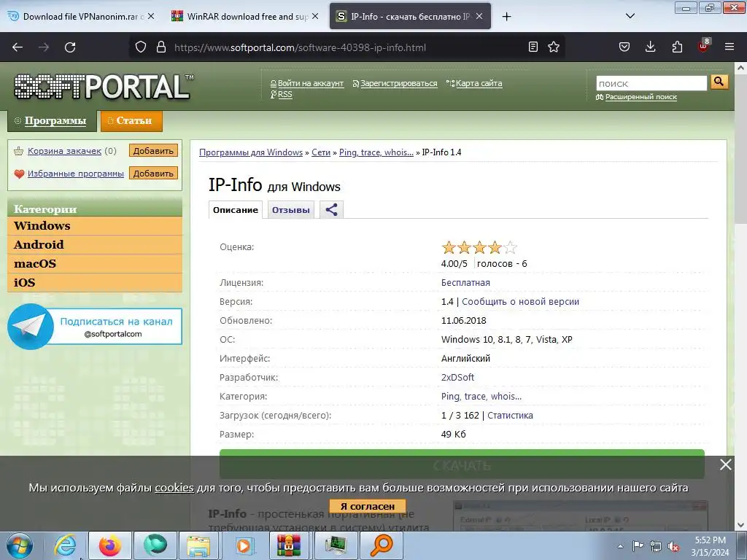Select the iOS category

(x=95, y=283)
